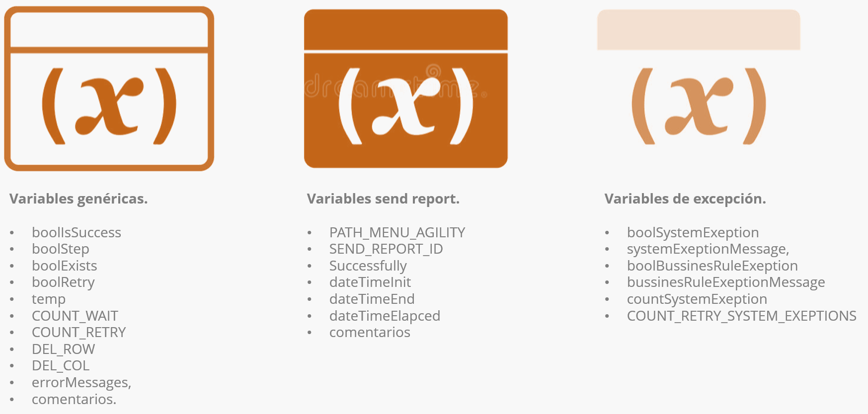This screenshot has width=868, height=414.
Task: Click the boolSystemExeption variable entry
Action: [x=693, y=232]
